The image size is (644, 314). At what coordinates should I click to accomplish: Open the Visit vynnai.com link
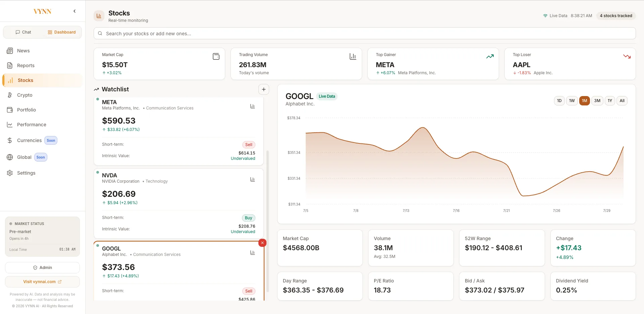tap(42, 282)
